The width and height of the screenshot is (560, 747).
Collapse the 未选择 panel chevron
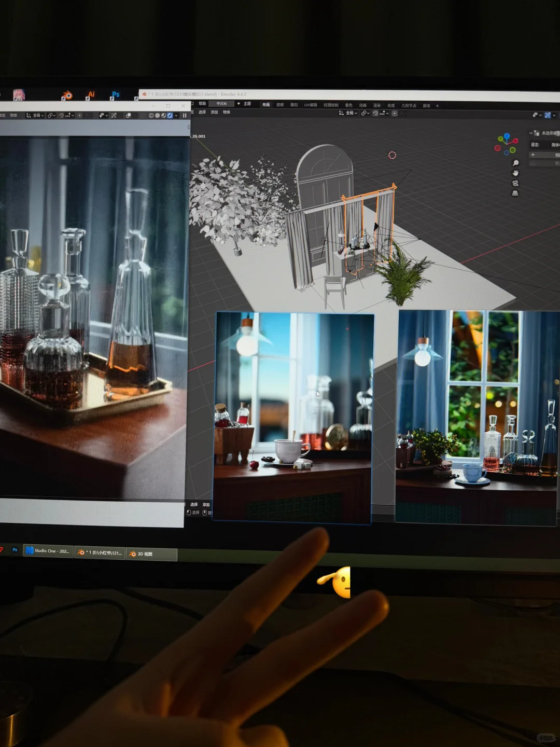(530, 133)
